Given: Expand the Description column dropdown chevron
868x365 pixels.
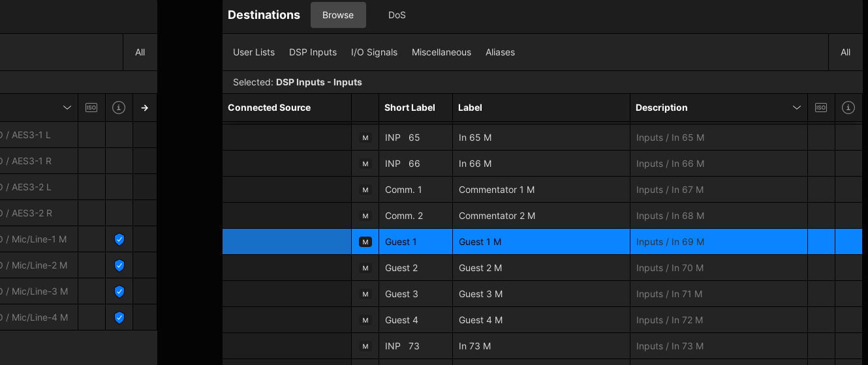Looking at the screenshot, I should pyautogui.click(x=796, y=108).
